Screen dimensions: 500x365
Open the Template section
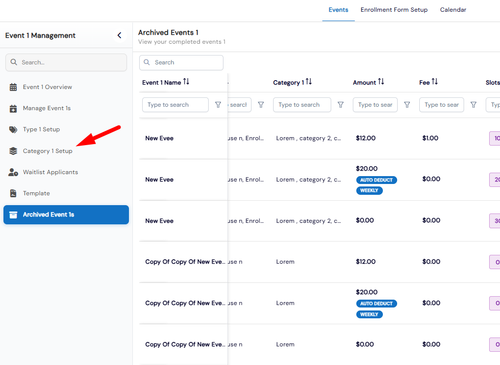[36, 193]
